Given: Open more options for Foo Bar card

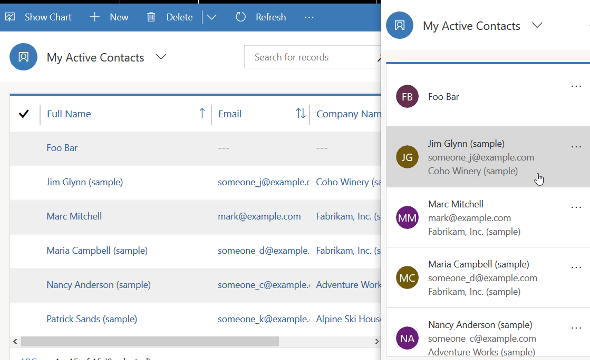Looking at the screenshot, I should click(576, 87).
